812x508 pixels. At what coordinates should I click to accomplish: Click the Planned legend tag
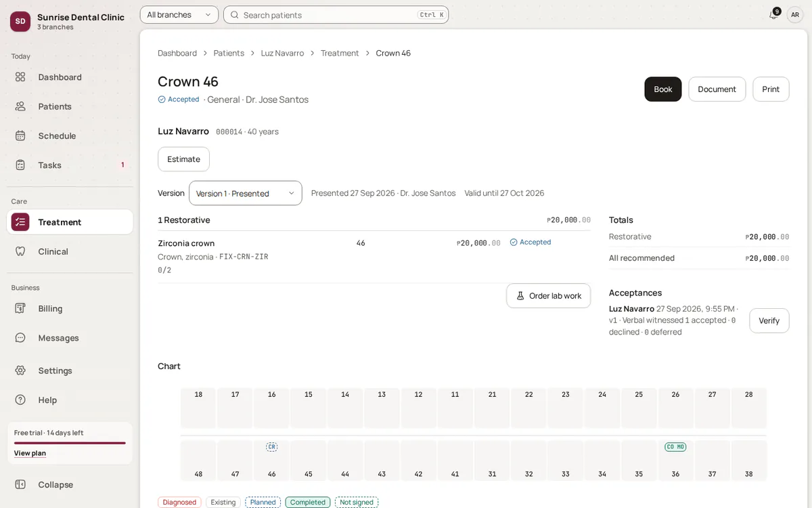click(x=263, y=503)
